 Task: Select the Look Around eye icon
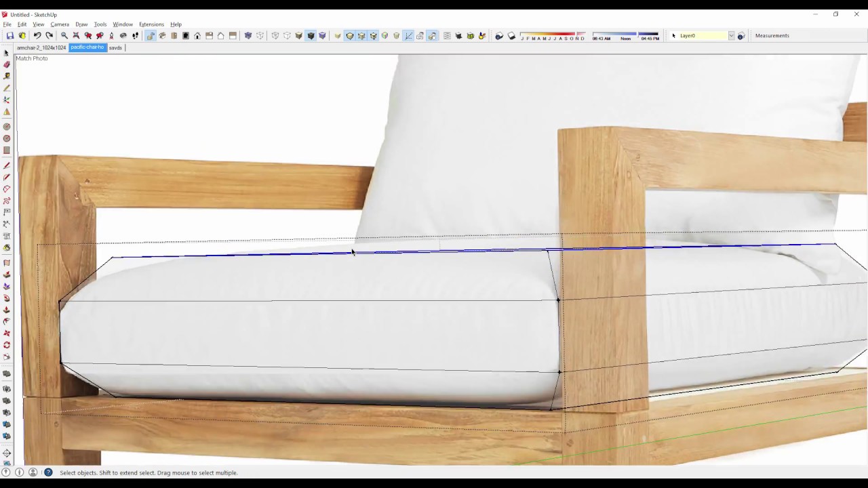(123, 36)
